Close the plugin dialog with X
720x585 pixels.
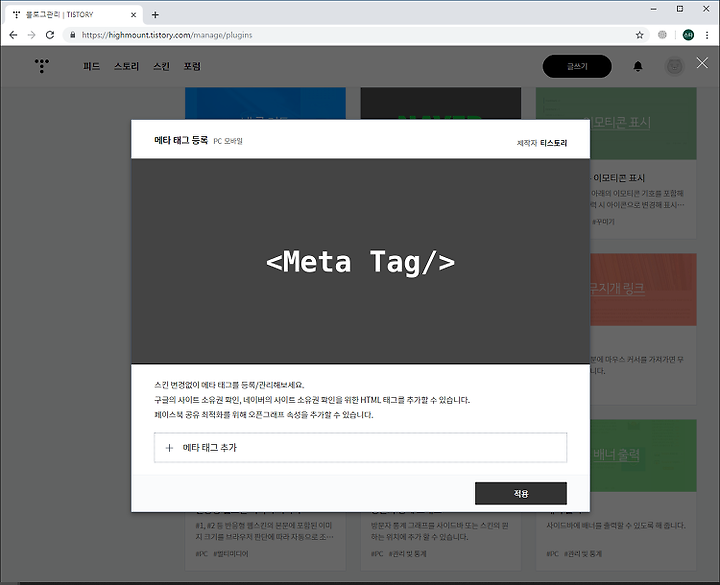(702, 63)
